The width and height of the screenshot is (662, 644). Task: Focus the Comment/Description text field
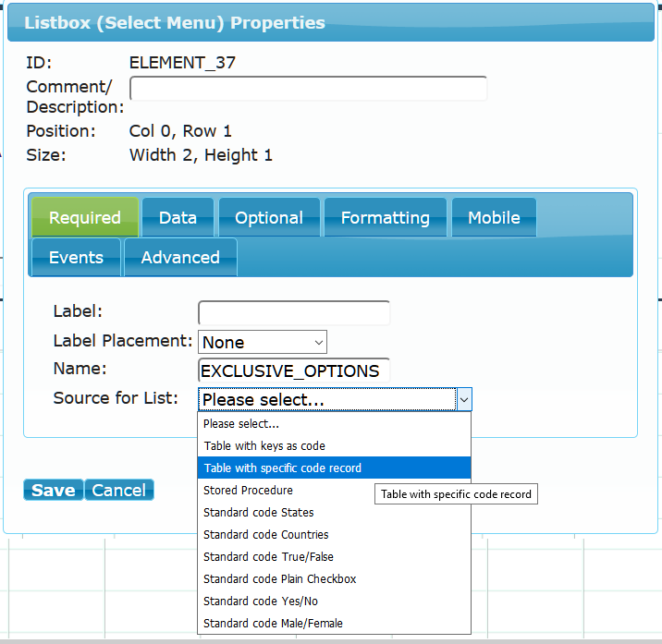pos(308,88)
